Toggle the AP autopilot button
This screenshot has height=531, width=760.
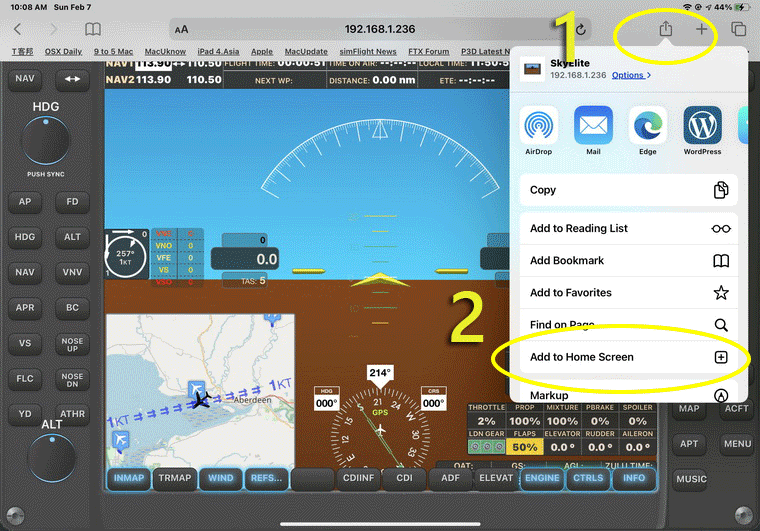point(25,201)
